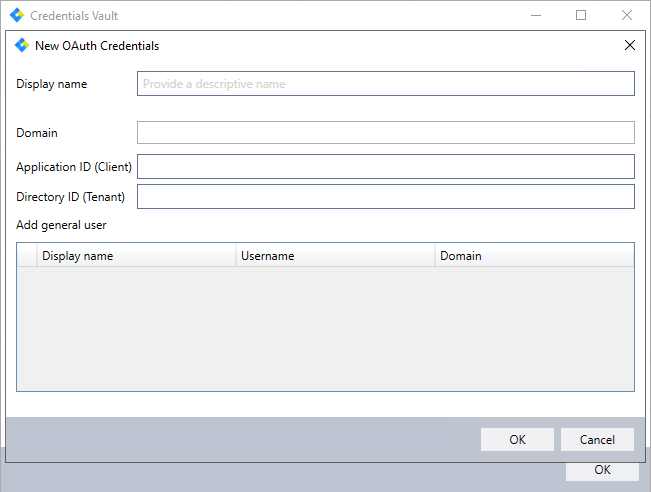The height and width of the screenshot is (492, 651).
Task: Sort by the Display name column header
Action: 135,256
